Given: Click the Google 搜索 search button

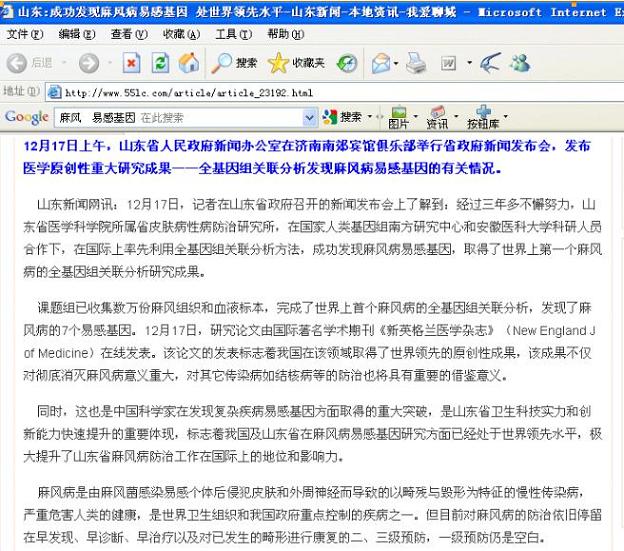Looking at the screenshot, I should (342, 117).
